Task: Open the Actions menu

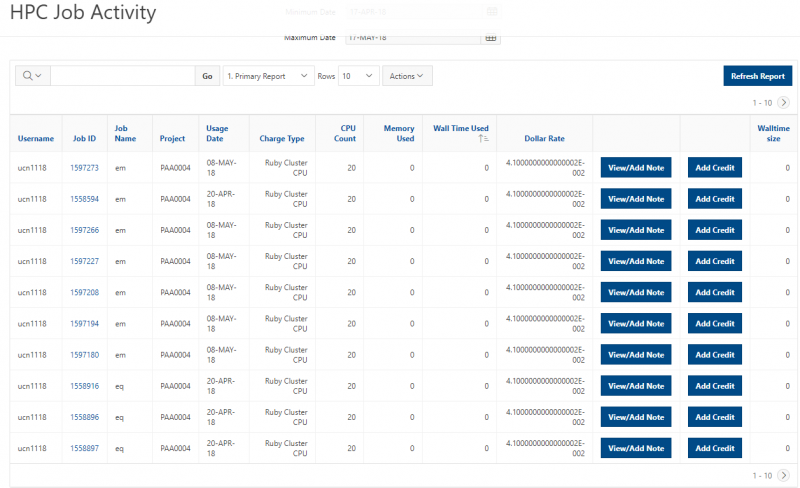Action: click(x=407, y=76)
